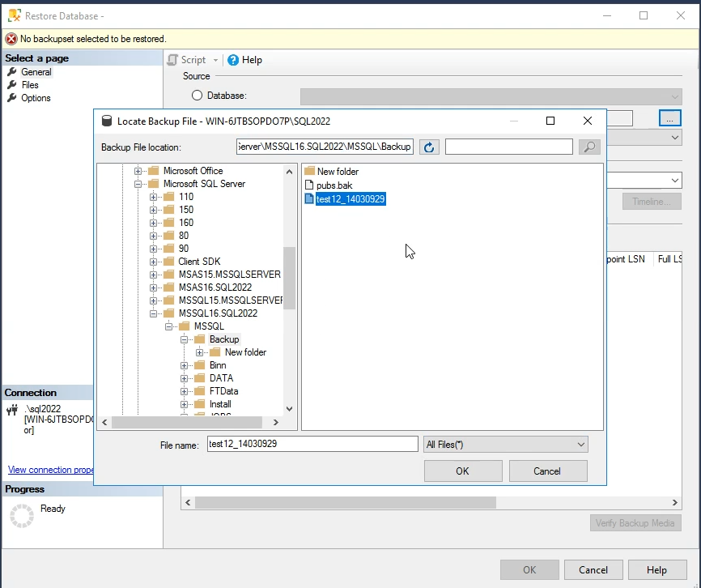
Task: Maximize the Locate Backup File dialog
Action: (x=550, y=121)
